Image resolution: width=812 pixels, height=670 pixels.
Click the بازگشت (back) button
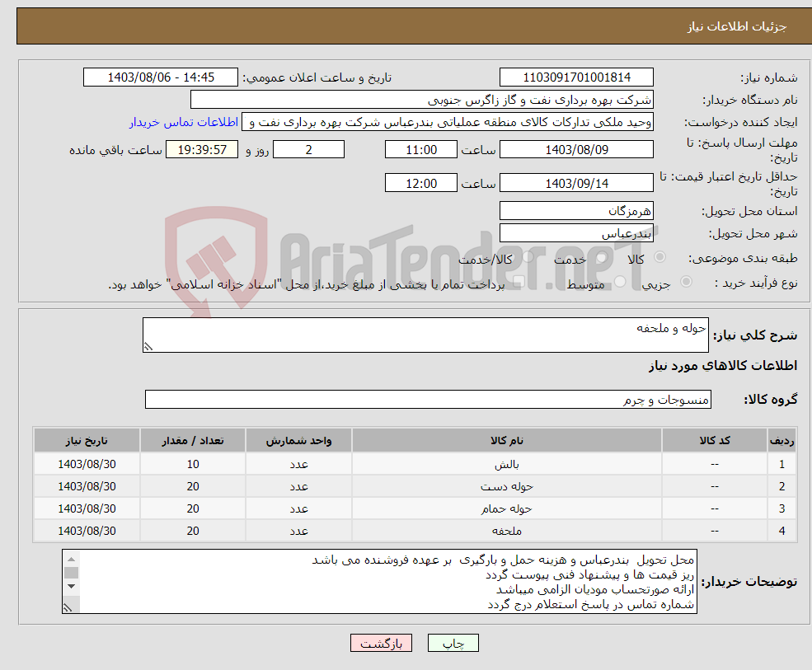click(381, 643)
